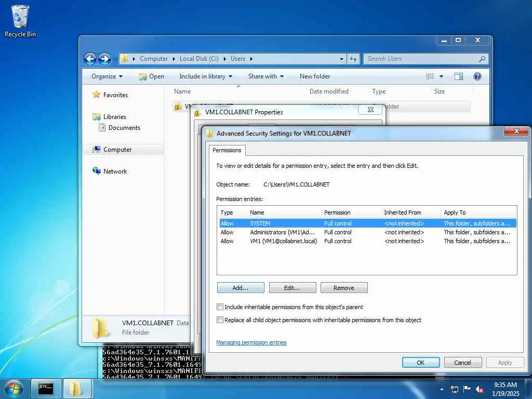Screen dimensions: 532x399
Task: Click Computer in the address breadcrumb
Action: tap(154, 59)
